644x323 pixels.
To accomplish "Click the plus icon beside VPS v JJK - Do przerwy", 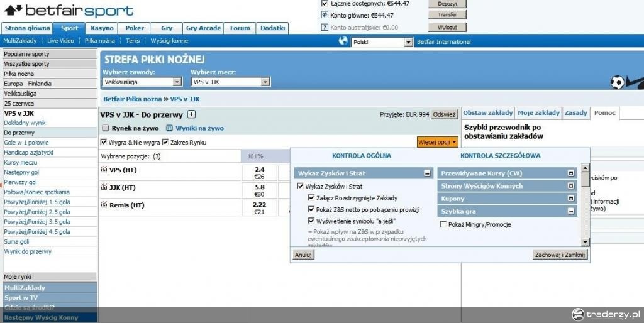I will click(x=191, y=114).
